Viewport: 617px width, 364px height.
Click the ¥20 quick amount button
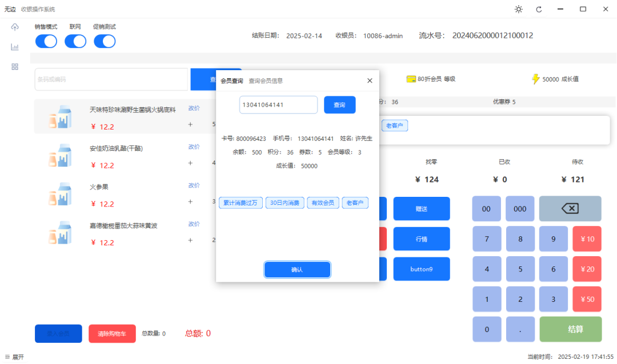pyautogui.click(x=587, y=269)
